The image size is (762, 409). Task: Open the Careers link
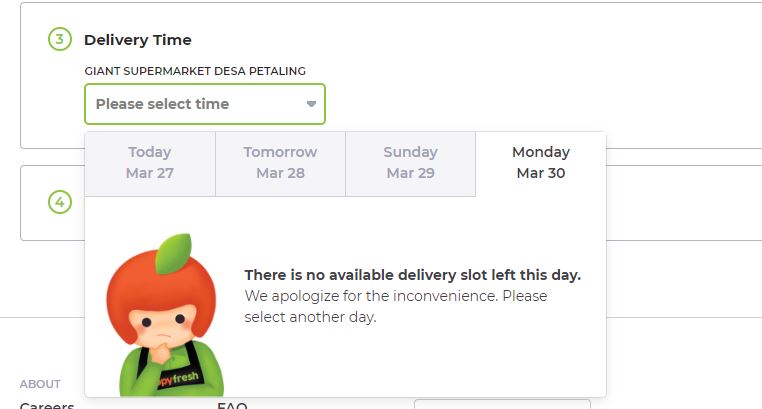pyautogui.click(x=47, y=405)
